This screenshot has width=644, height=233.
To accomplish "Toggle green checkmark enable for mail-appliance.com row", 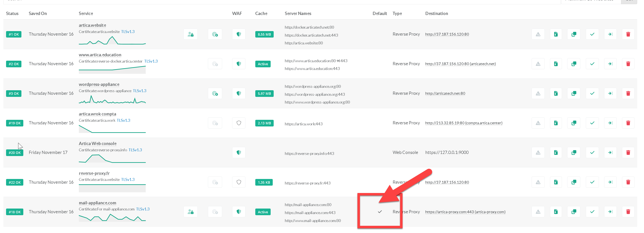I will point(592,212).
